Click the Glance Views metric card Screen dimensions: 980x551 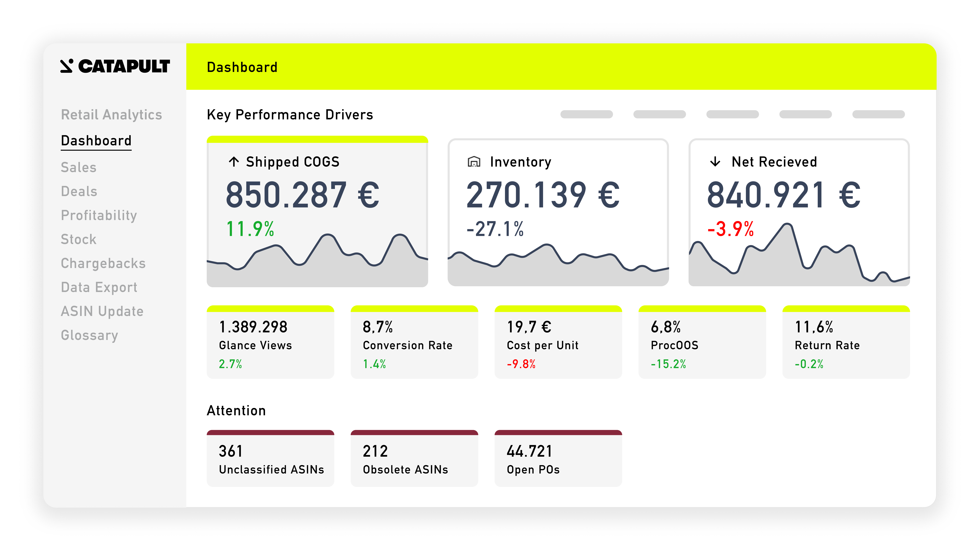coord(270,342)
